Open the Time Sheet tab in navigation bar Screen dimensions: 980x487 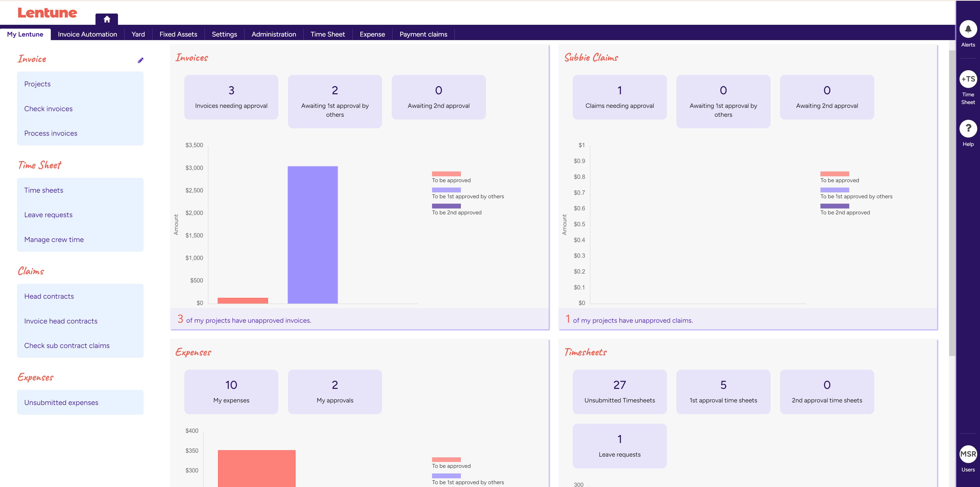[328, 34]
